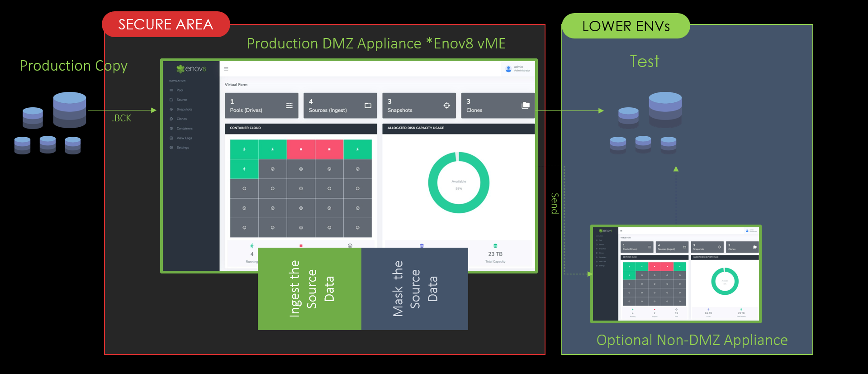This screenshot has width=868, height=374.
Task: Click crosshair icon on large Snapshots card
Action: (447, 105)
